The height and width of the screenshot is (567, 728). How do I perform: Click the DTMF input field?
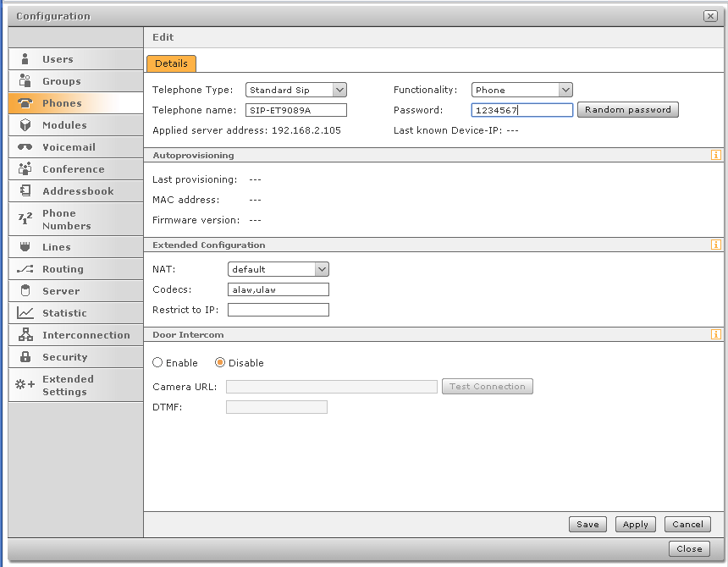tap(276, 407)
